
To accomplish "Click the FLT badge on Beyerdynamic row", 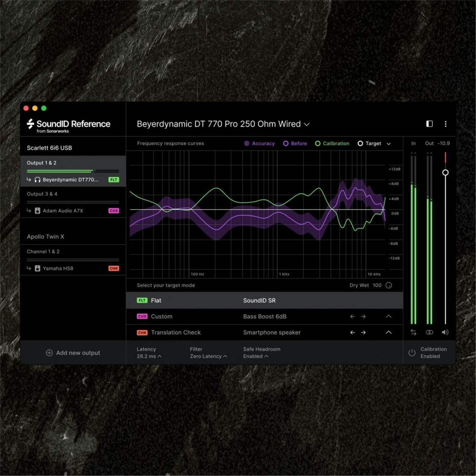I will click(x=114, y=180).
